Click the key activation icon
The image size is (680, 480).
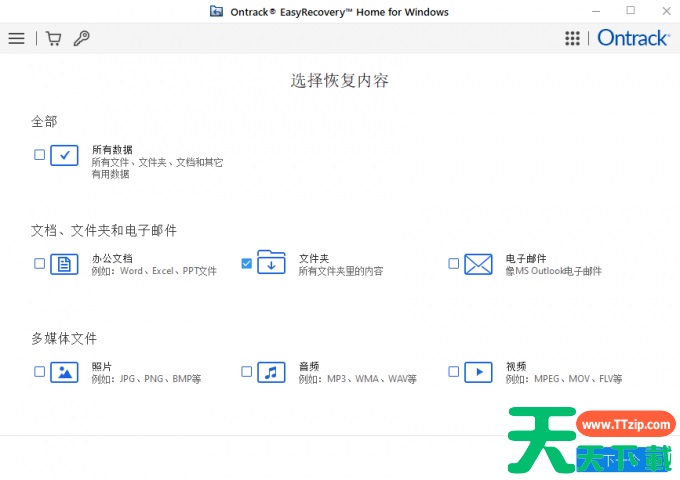pyautogui.click(x=81, y=38)
